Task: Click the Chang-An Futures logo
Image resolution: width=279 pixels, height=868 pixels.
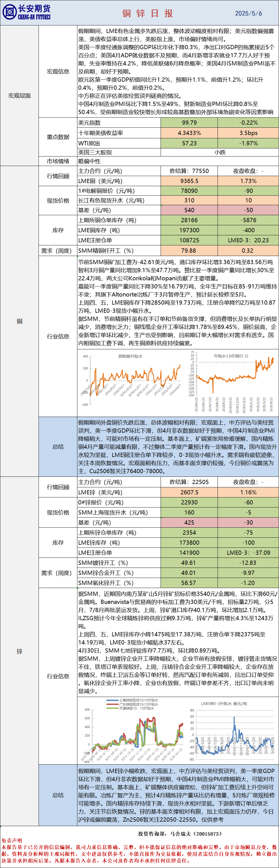Action: pyautogui.click(x=26, y=12)
